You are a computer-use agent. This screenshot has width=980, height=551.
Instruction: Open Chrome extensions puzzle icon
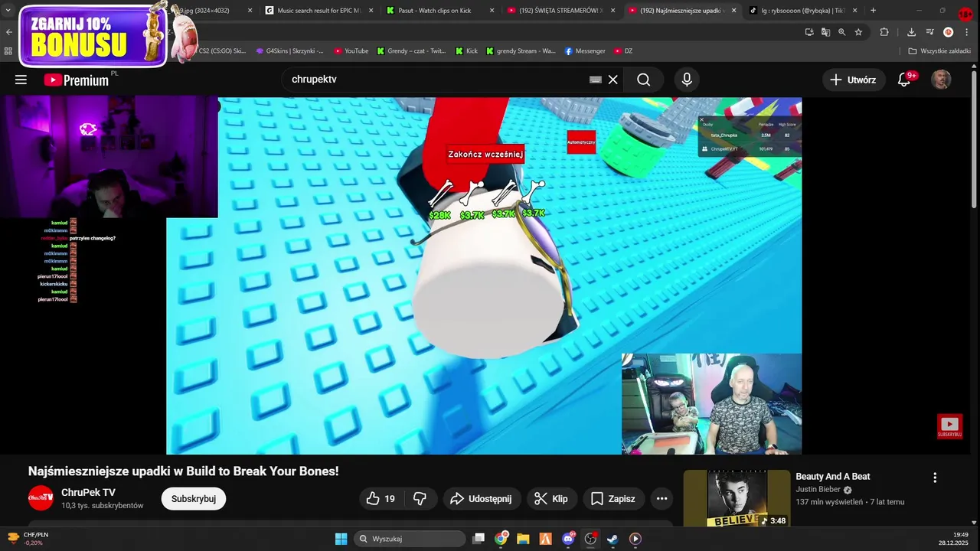[x=884, y=32]
